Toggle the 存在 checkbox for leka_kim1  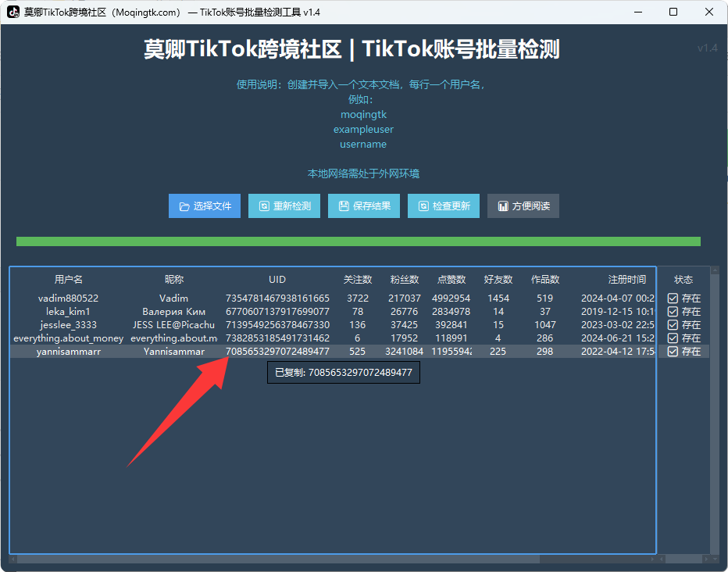pos(673,312)
